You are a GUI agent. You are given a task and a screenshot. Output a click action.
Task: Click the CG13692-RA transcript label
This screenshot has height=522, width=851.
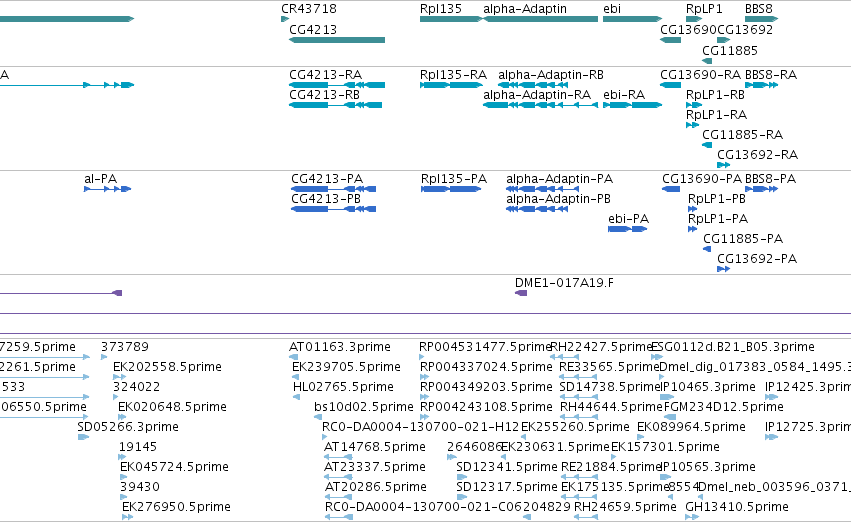pyautogui.click(x=758, y=155)
